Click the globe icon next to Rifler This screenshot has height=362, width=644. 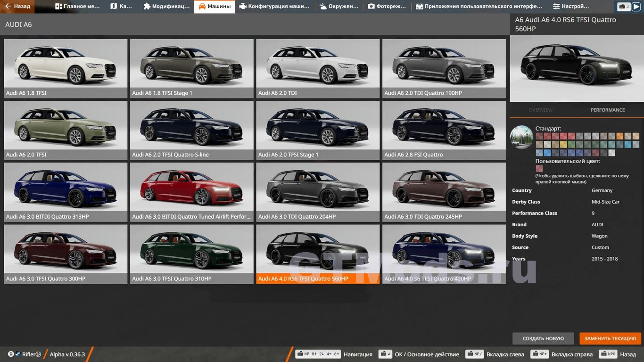click(11, 354)
